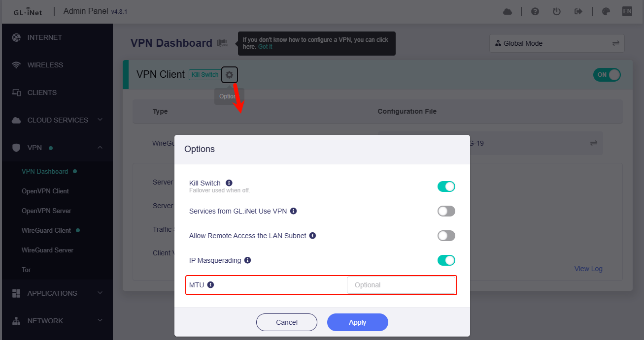Disable the Kill Switch toggle

point(446,186)
